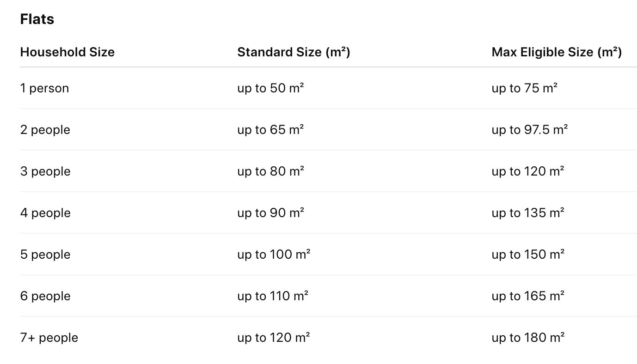Select the 2 people row label
This screenshot has width=637, height=364.
point(45,130)
